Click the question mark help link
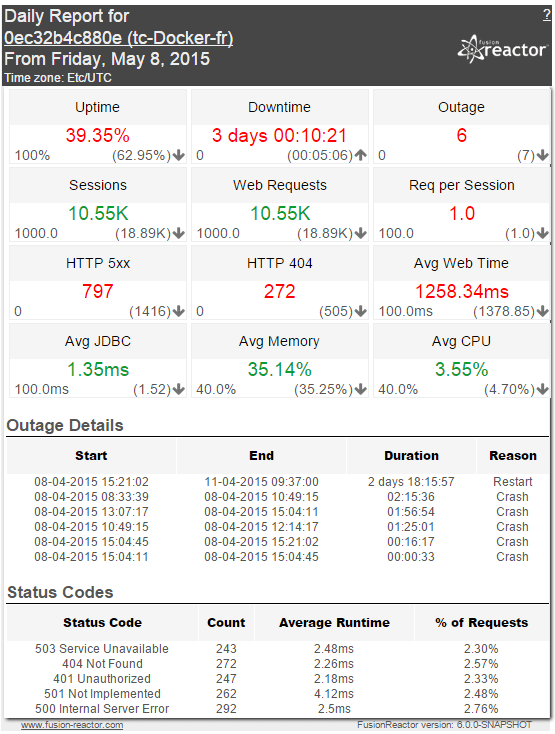The width and height of the screenshot is (555, 734). (547, 15)
